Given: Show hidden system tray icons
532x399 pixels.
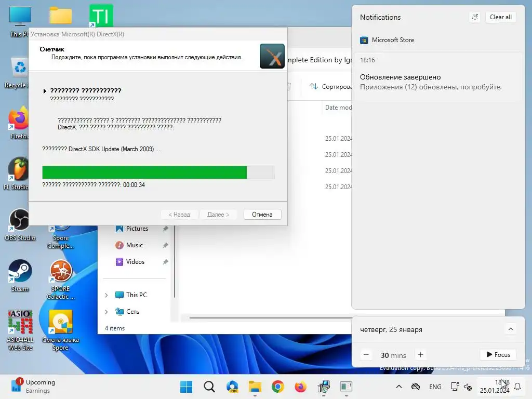Looking at the screenshot, I should click(x=399, y=387).
